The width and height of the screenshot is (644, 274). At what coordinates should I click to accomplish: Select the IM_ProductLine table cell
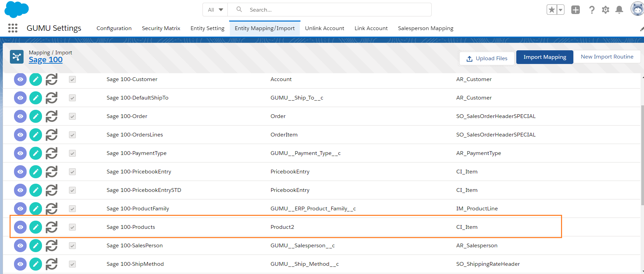477,209
